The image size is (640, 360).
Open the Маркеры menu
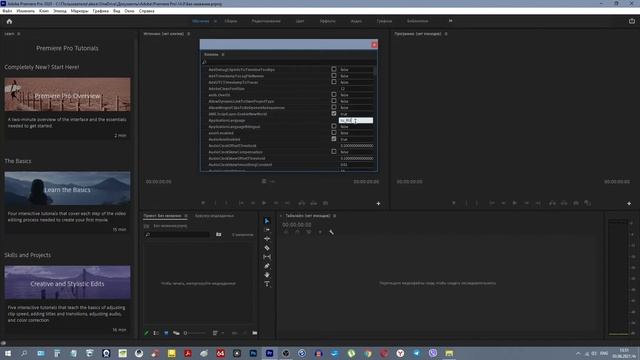[x=80, y=11]
